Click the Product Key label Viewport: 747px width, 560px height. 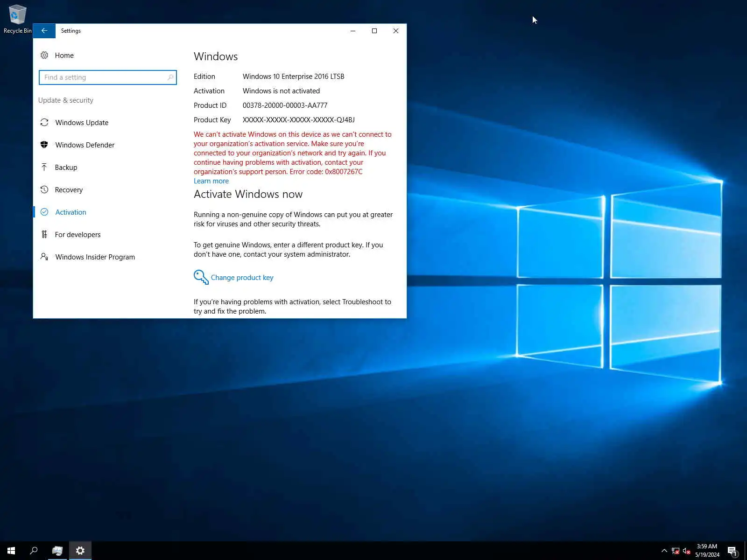[212, 120]
